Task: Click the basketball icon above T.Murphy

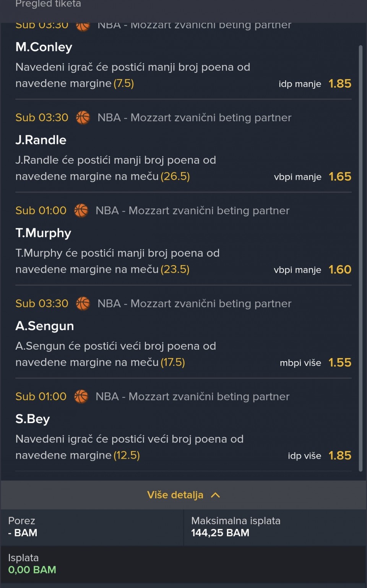Action: pyautogui.click(x=81, y=210)
